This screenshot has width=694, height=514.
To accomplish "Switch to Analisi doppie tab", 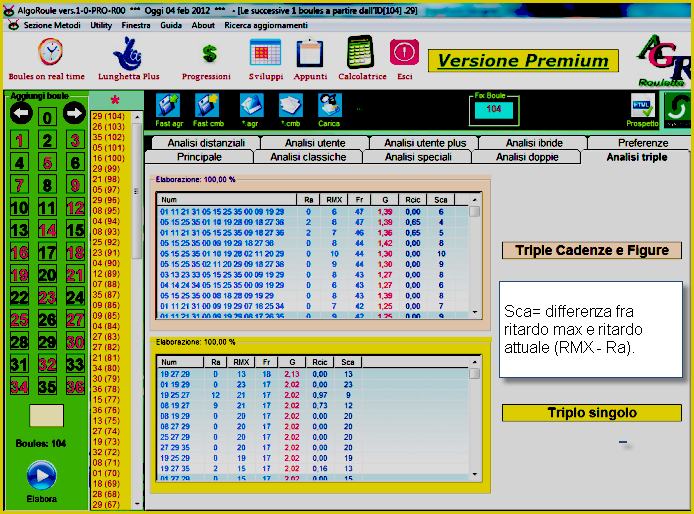I will (x=527, y=157).
